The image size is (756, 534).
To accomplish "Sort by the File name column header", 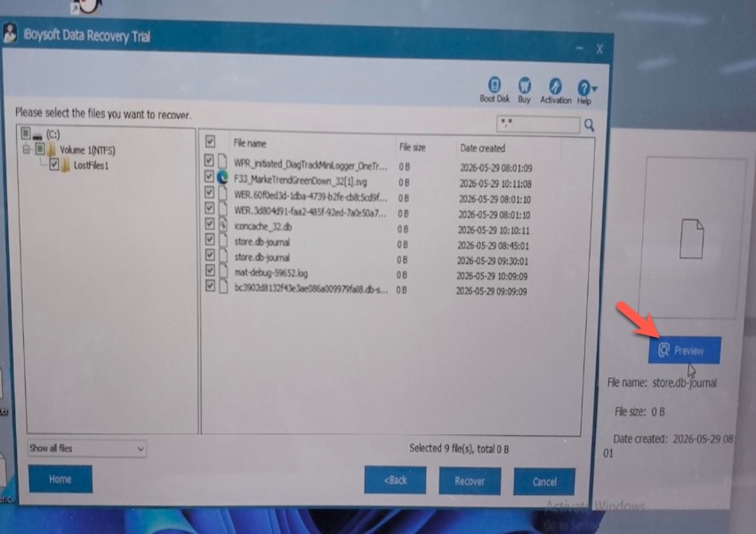I will point(250,143).
